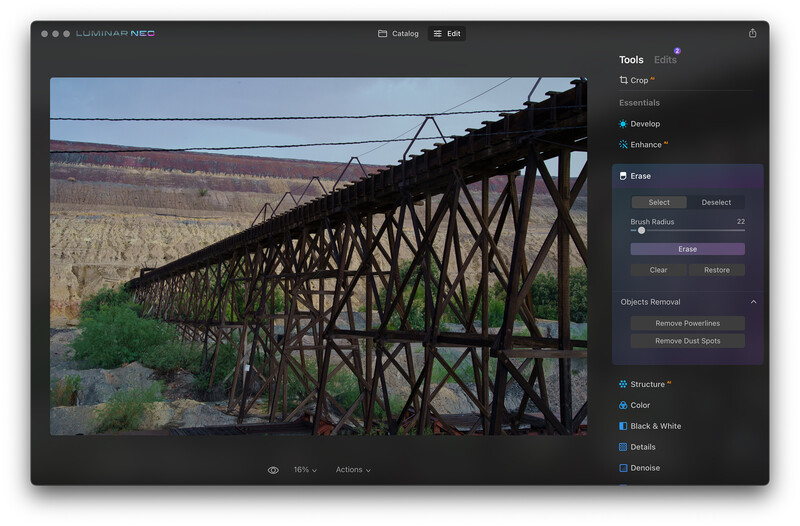
Task: Open the Actions dropdown menu
Action: point(353,469)
